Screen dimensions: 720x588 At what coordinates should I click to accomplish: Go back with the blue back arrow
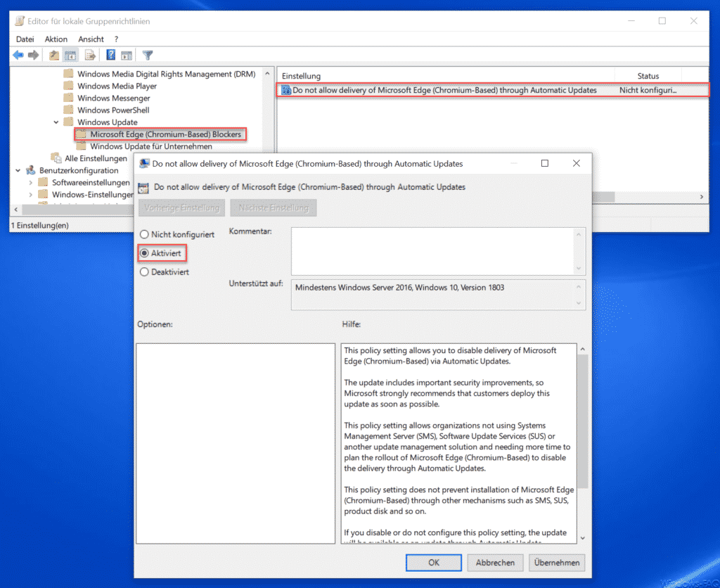[18, 55]
